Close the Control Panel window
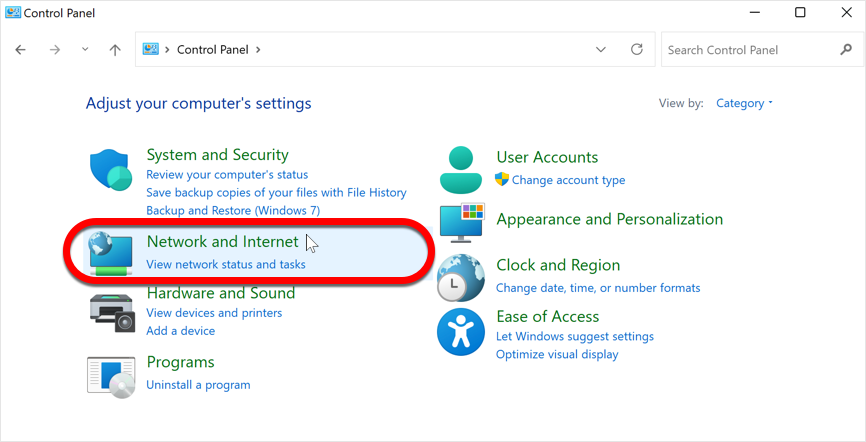This screenshot has height=442, width=866. [x=846, y=12]
